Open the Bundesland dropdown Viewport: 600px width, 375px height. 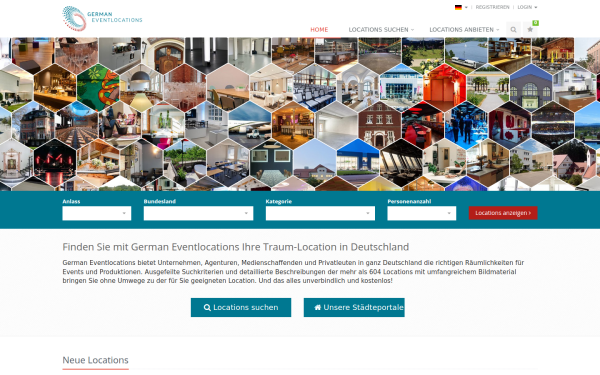(x=198, y=213)
